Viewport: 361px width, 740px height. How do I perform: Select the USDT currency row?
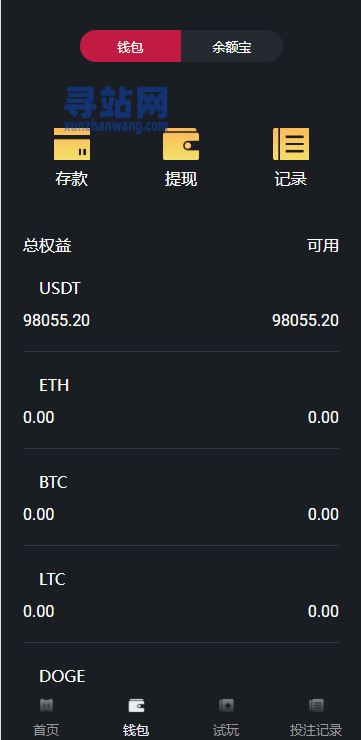click(181, 304)
